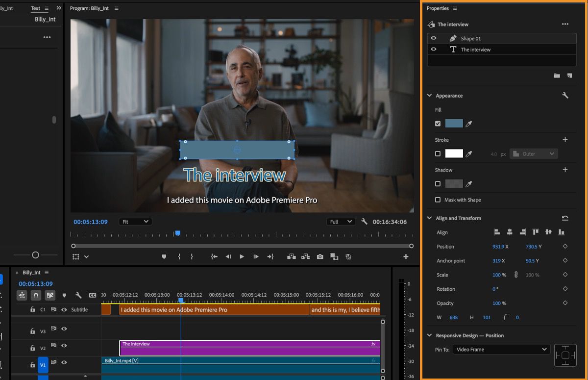
Task: Open the Properties panel menu
Action: tap(455, 8)
